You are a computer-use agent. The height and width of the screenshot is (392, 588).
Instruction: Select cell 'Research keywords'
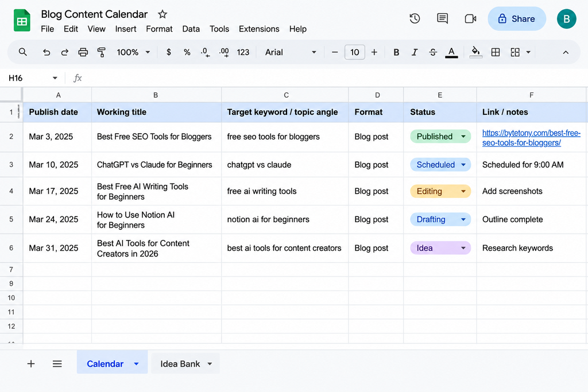pos(531,248)
